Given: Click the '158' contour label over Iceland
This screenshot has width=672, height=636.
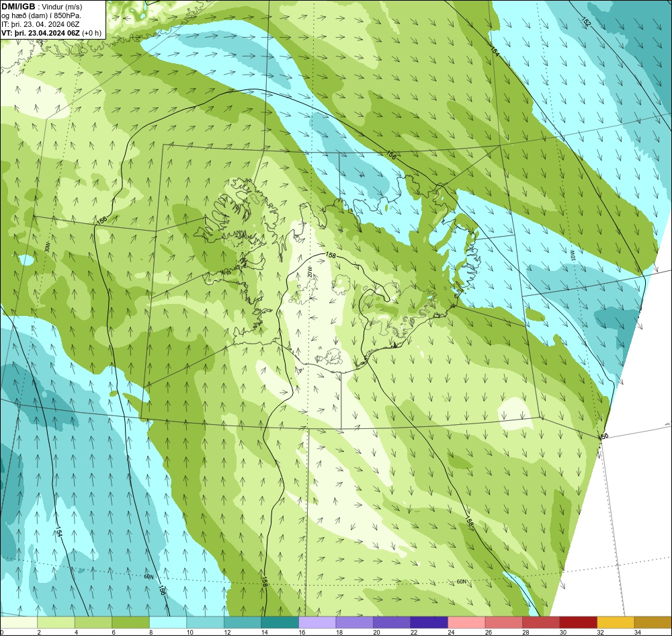Looking at the screenshot, I should click(x=331, y=255).
